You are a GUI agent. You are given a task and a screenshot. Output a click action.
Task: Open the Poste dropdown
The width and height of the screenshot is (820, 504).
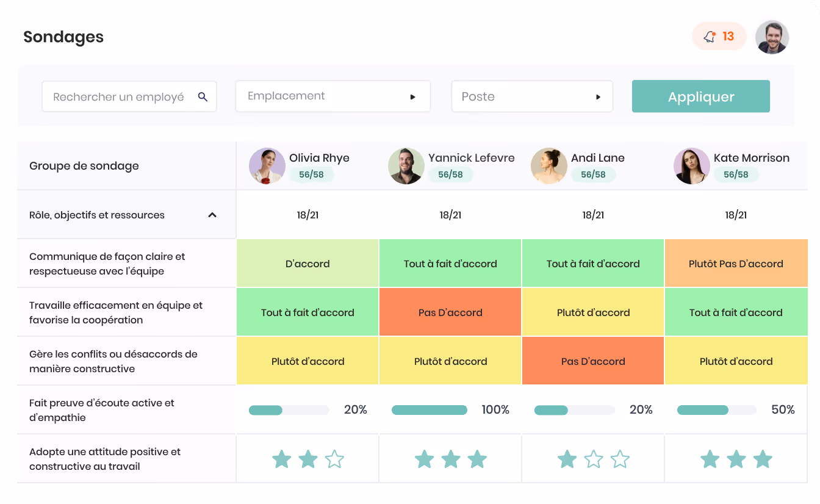(x=532, y=96)
